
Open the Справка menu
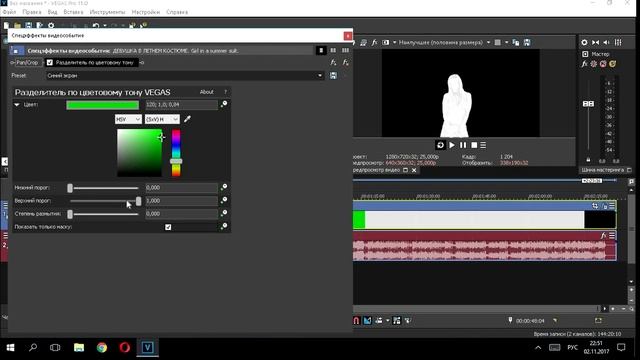pyautogui.click(x=177, y=12)
